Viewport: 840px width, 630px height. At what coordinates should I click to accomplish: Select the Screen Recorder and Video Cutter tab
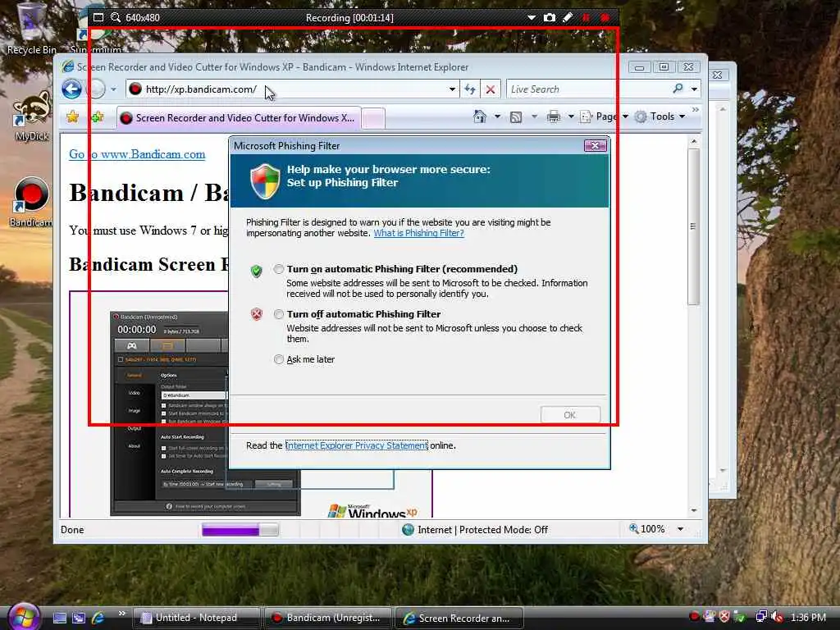[239, 118]
